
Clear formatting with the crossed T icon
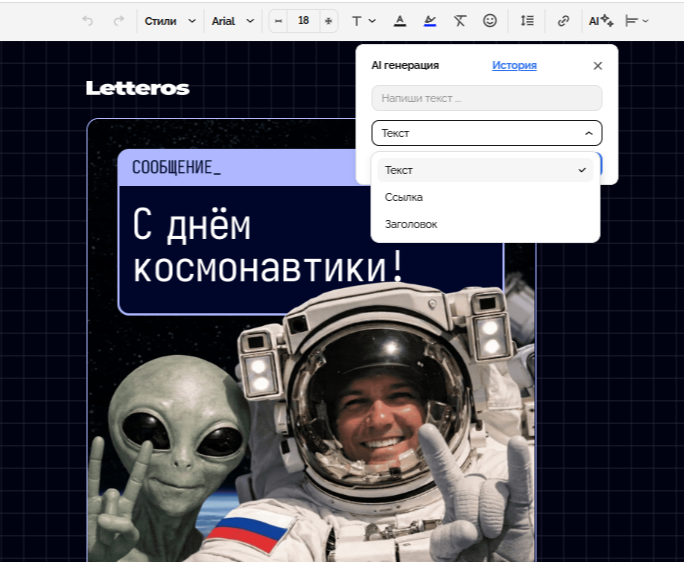tap(460, 20)
